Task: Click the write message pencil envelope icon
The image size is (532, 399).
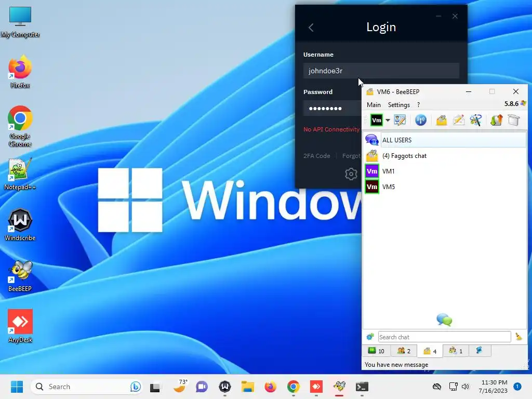Action: 459,120
